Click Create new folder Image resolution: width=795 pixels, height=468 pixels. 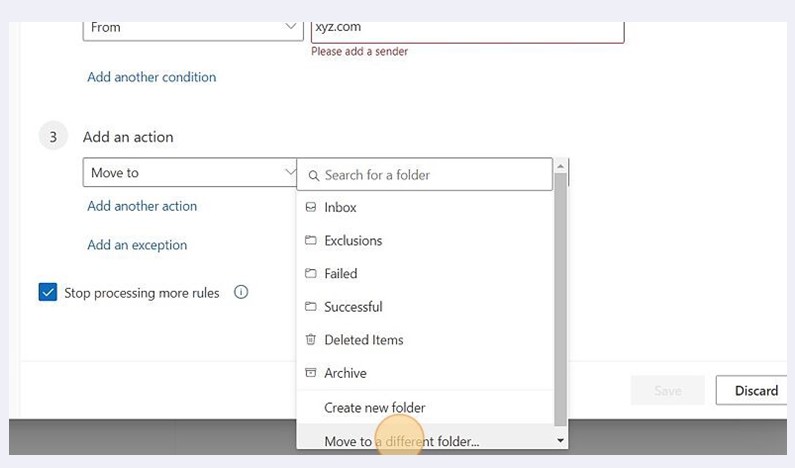(x=425, y=407)
